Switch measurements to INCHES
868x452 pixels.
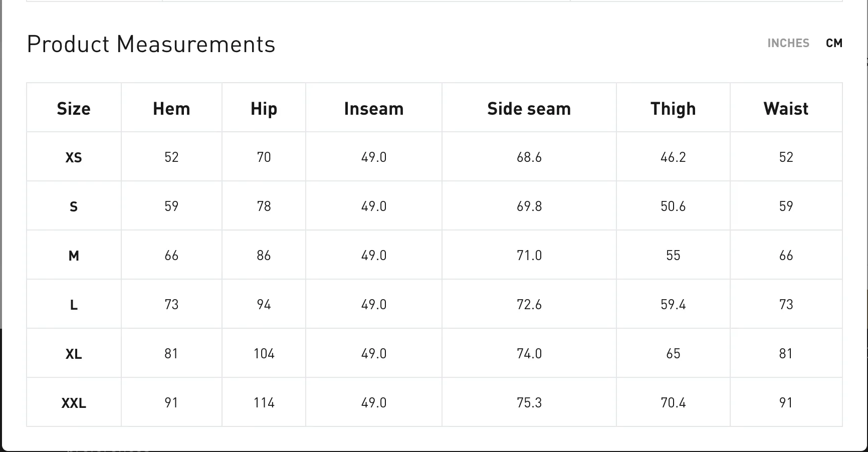788,43
